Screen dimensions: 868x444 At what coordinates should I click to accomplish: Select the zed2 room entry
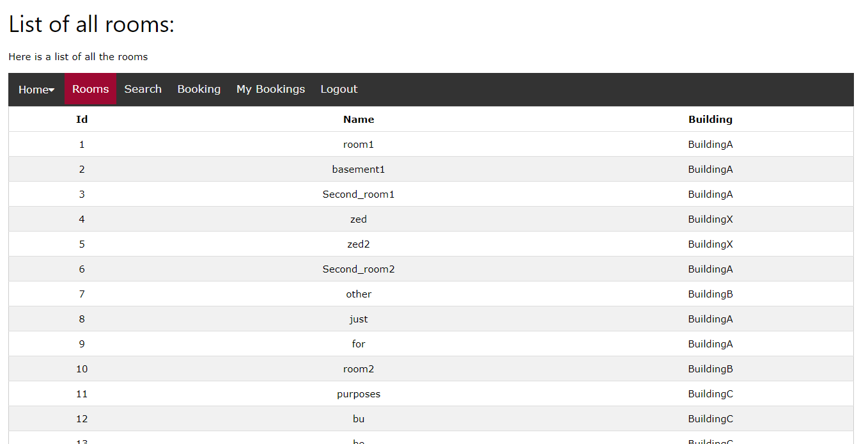pos(359,244)
